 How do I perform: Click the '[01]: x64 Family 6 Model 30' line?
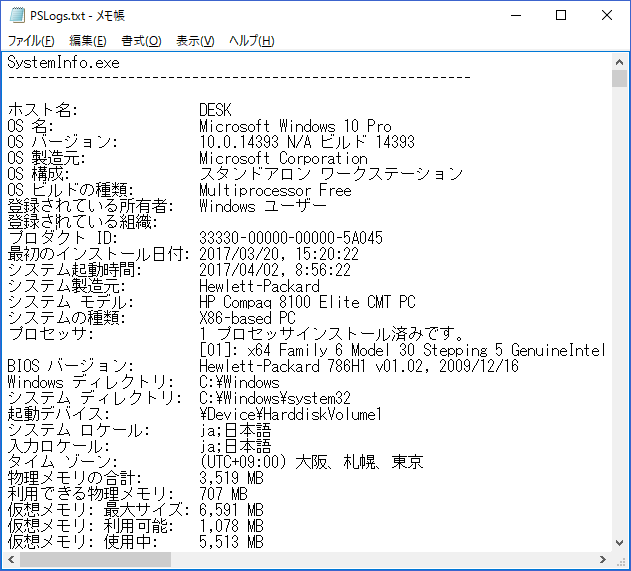click(402, 350)
